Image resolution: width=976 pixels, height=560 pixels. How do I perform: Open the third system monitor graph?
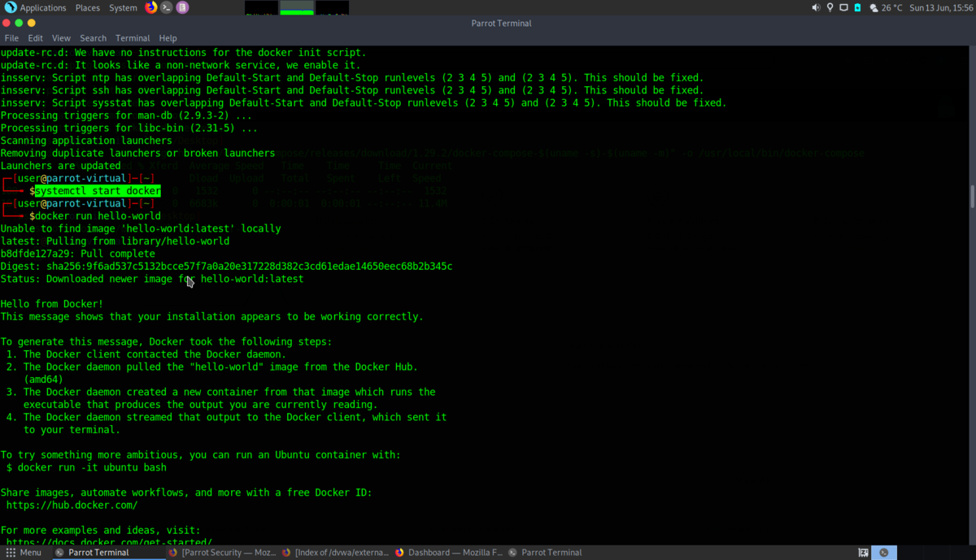[x=333, y=8]
